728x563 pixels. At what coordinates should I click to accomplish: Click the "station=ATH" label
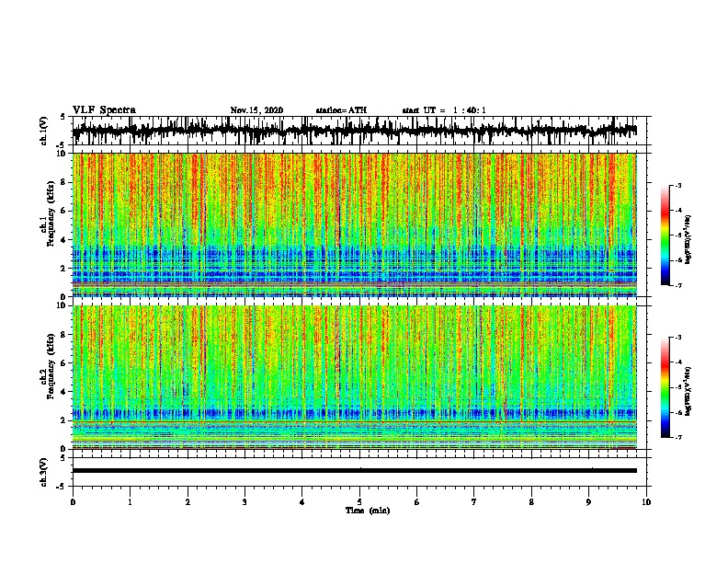click(341, 110)
